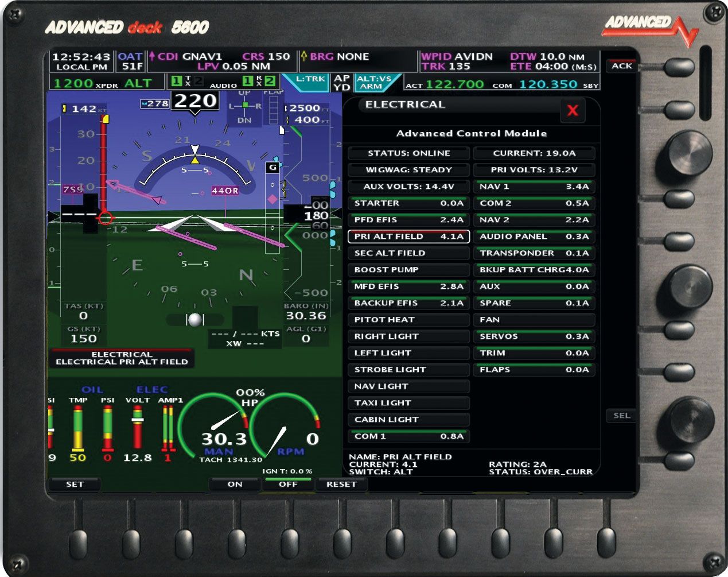Select the TAXI LIGHT circuit row
The height and width of the screenshot is (577, 728).
click(x=408, y=403)
